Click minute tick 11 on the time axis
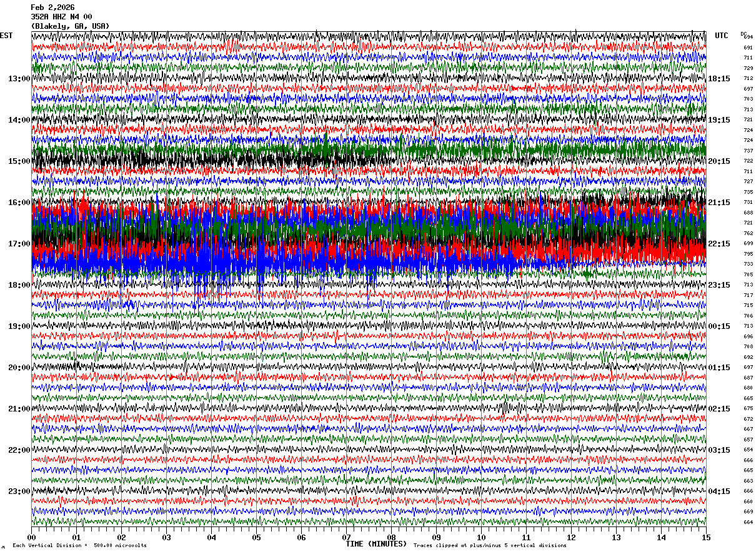Screen dimensions: 756x554 point(526,537)
